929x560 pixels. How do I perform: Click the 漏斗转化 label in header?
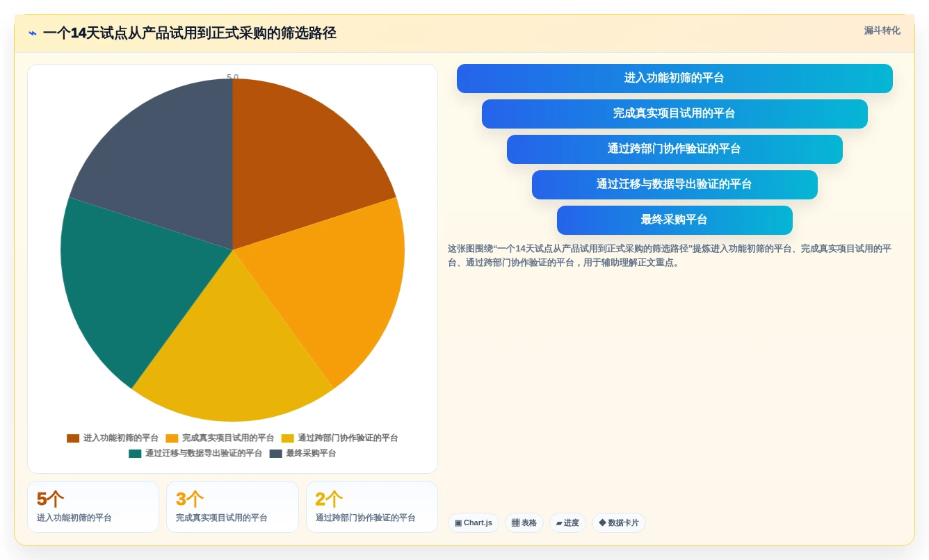pos(882,31)
